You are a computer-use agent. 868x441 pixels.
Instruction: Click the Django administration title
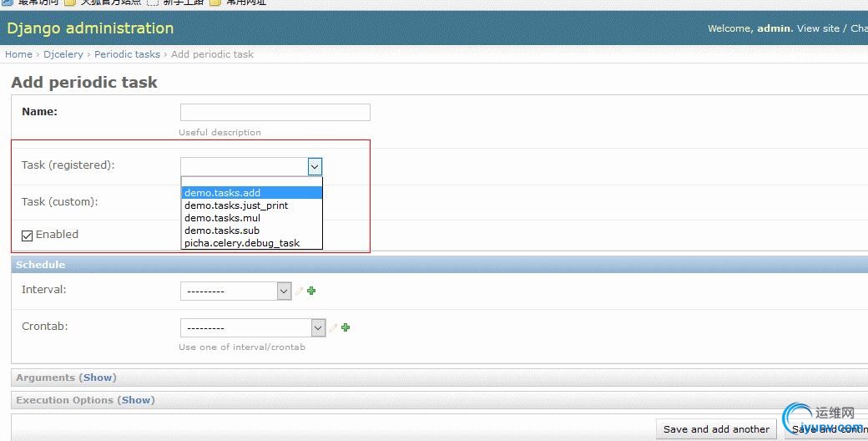90,28
